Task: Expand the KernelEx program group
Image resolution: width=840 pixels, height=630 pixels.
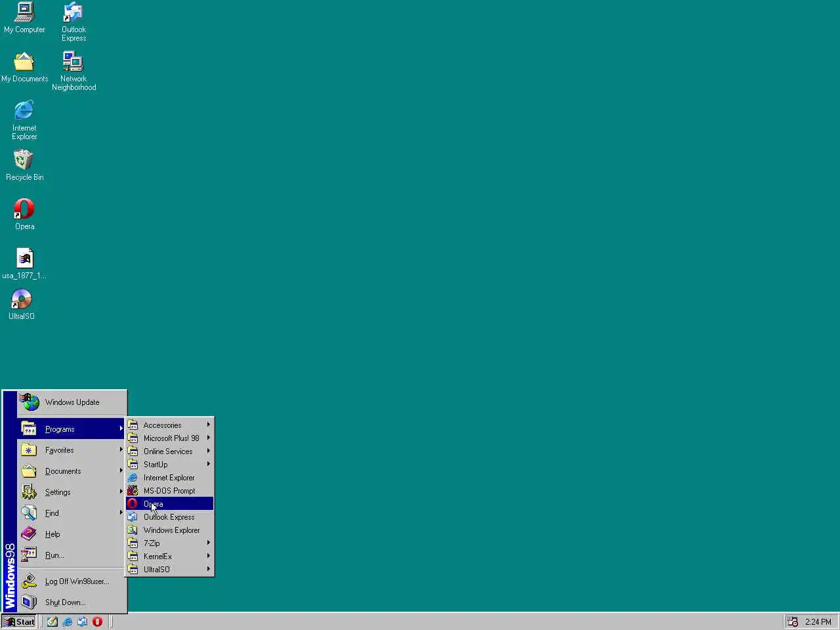Action: (x=169, y=556)
